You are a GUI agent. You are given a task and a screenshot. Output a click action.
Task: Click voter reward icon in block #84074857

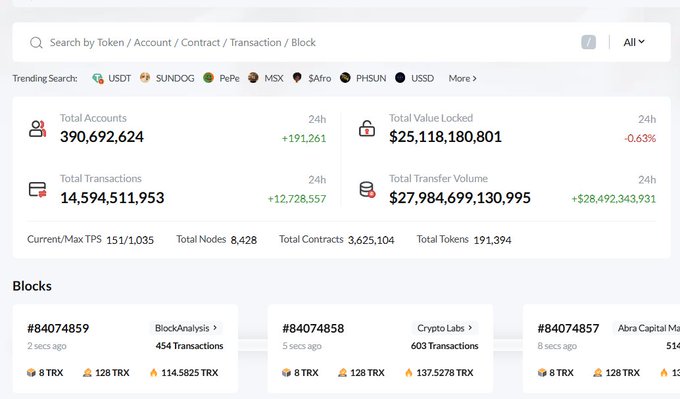[598, 373]
